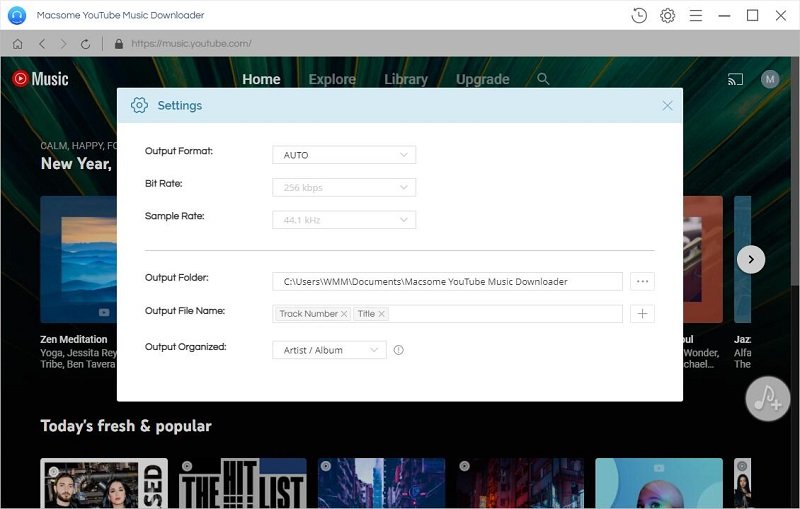Click the Output Folder path field
This screenshot has height=509, width=800.
[x=447, y=281]
